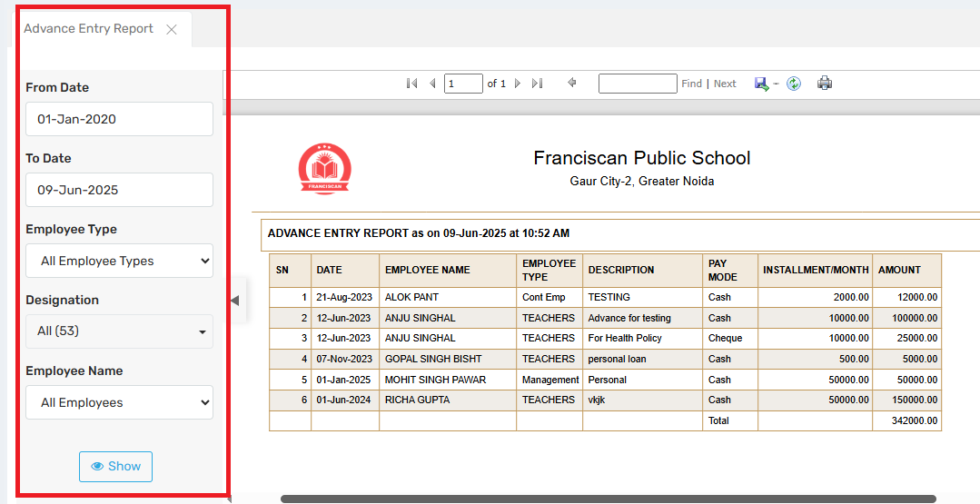The height and width of the screenshot is (504, 980).
Task: Click the From Date field
Action: (x=119, y=119)
